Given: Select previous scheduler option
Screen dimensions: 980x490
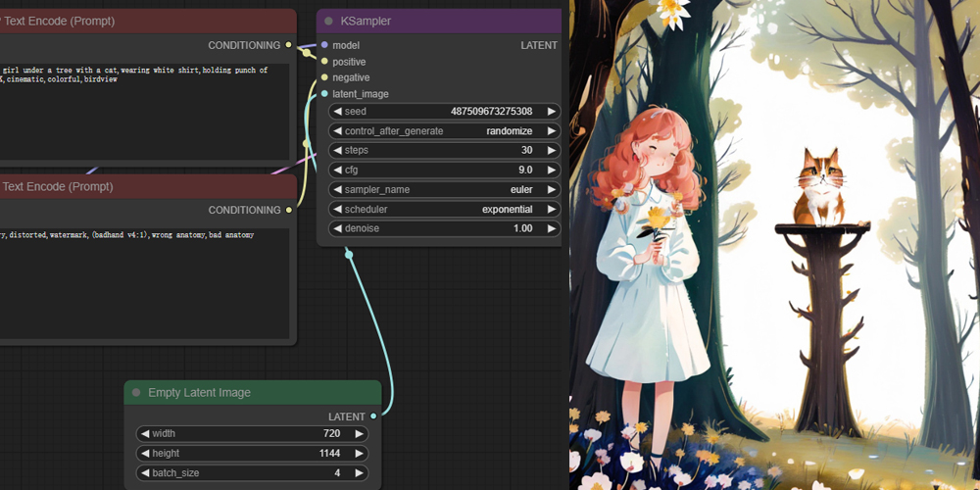Looking at the screenshot, I should (337, 210).
